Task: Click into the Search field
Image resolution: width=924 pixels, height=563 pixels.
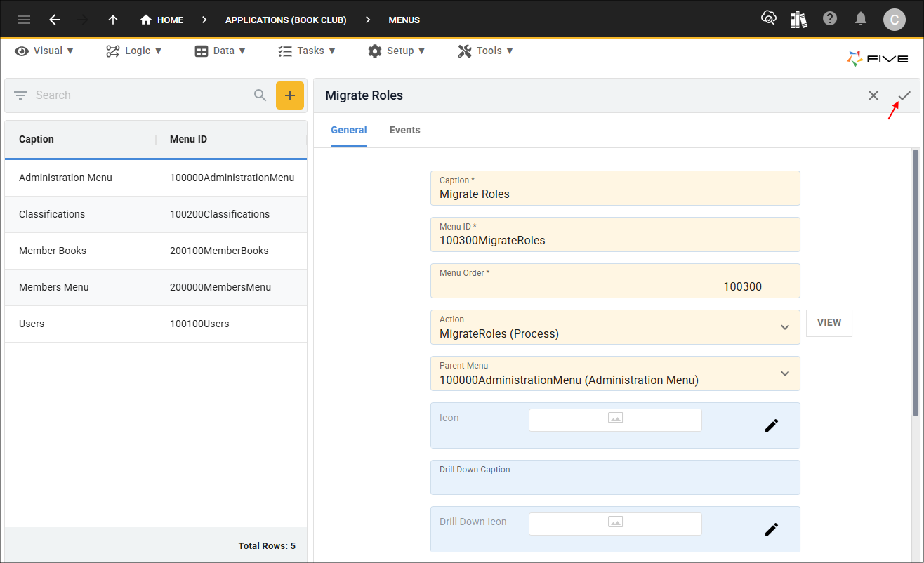Action: 140,95
